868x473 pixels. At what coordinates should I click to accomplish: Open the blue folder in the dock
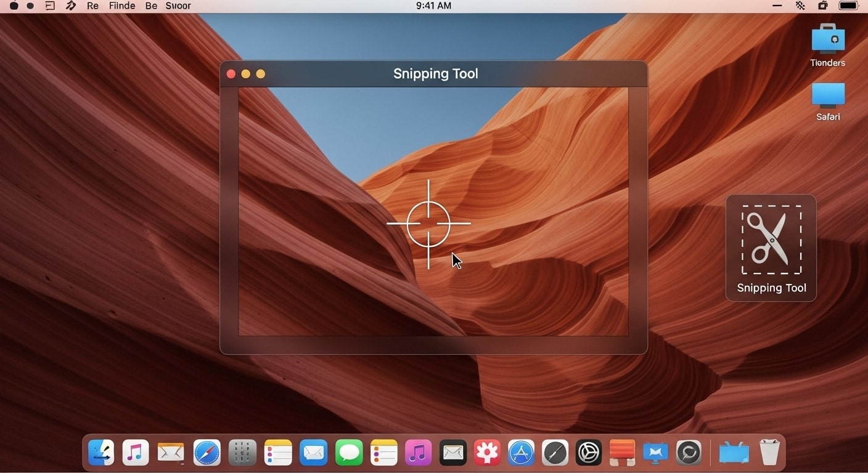734,453
